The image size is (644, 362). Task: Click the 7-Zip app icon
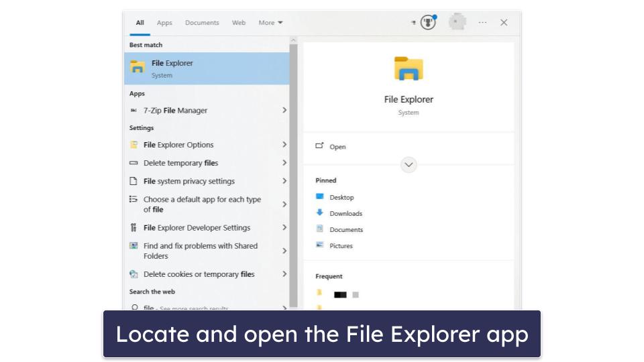133,110
